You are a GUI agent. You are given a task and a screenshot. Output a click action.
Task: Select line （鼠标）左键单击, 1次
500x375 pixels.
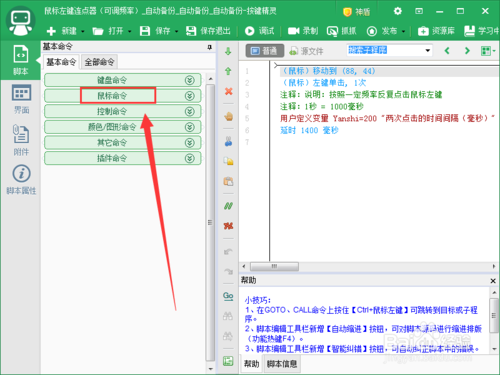(x=323, y=83)
